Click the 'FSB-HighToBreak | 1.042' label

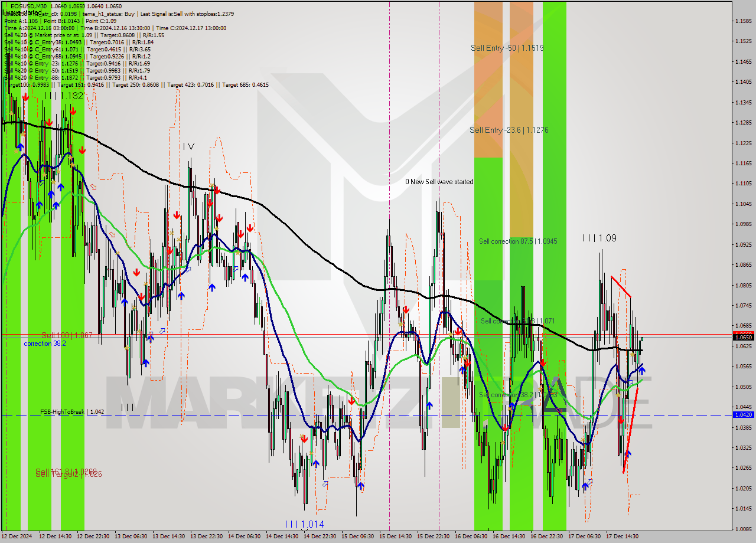coord(72,412)
